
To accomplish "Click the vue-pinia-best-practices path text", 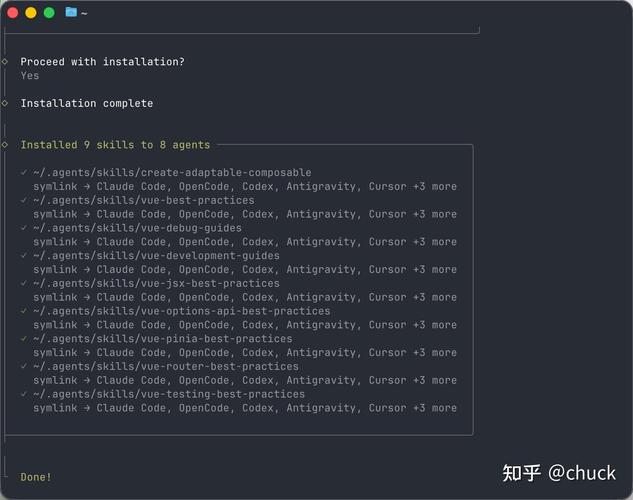I will click(x=163, y=339).
